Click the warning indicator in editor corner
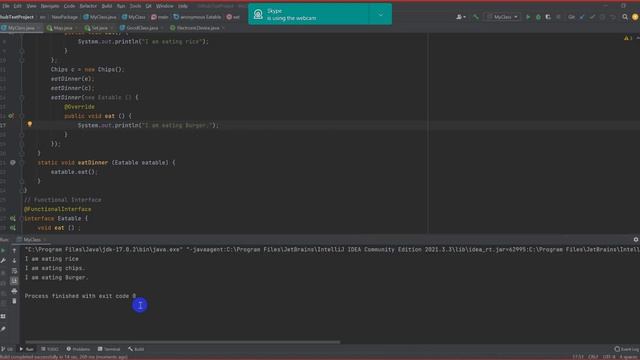This screenshot has height=360, width=640. point(628,38)
